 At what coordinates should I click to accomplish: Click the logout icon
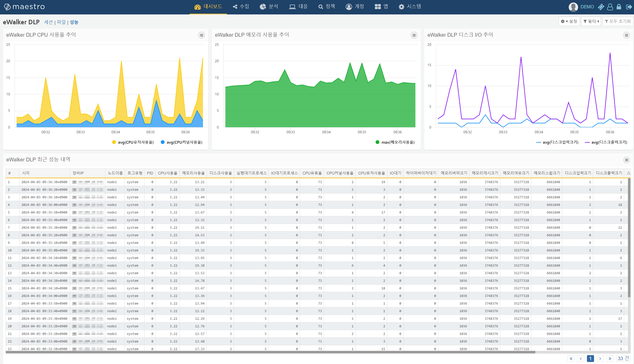coord(629,7)
